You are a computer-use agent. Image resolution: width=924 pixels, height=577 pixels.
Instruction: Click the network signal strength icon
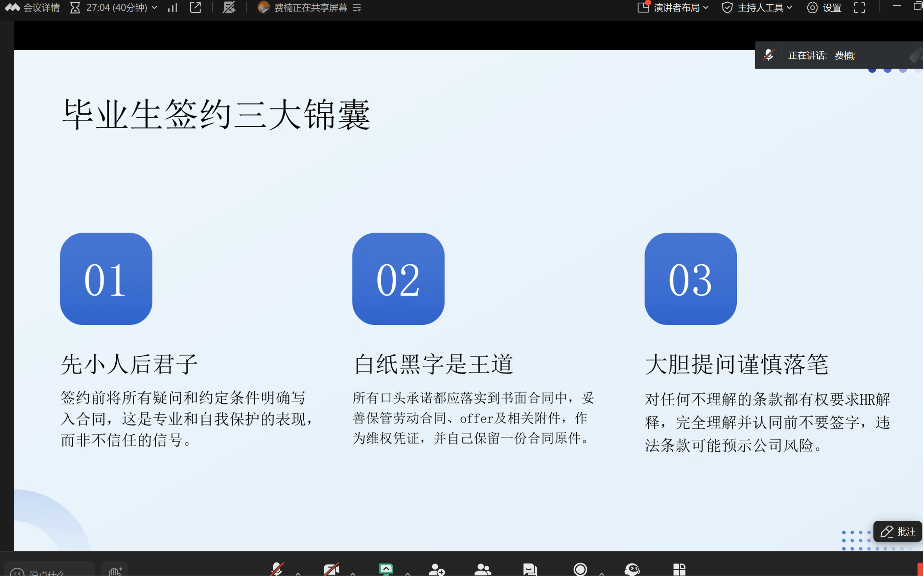click(x=173, y=8)
